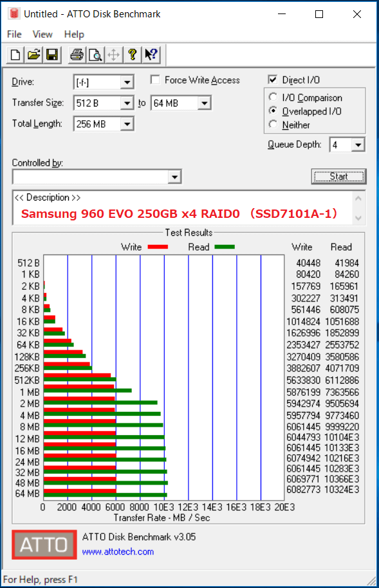
Task: Open the Help menu
Action: tap(74, 35)
